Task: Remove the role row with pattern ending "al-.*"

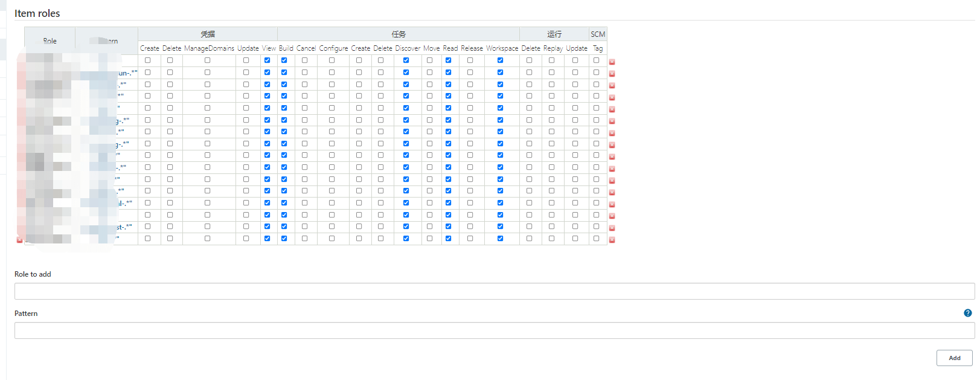Action: (612, 204)
